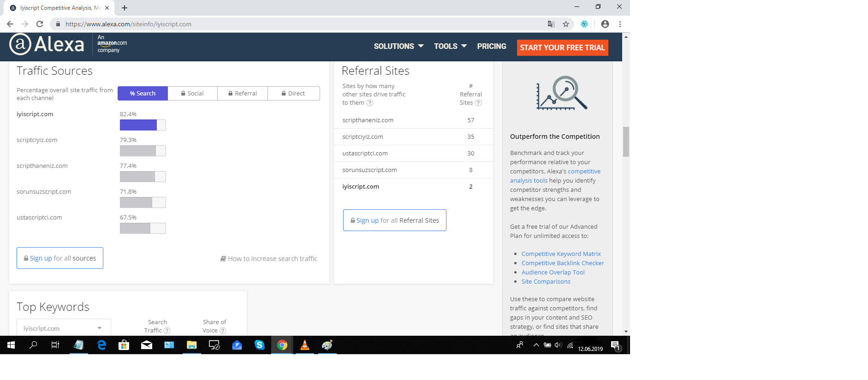
Task: Open Task View on the taskbar
Action: click(x=55, y=345)
